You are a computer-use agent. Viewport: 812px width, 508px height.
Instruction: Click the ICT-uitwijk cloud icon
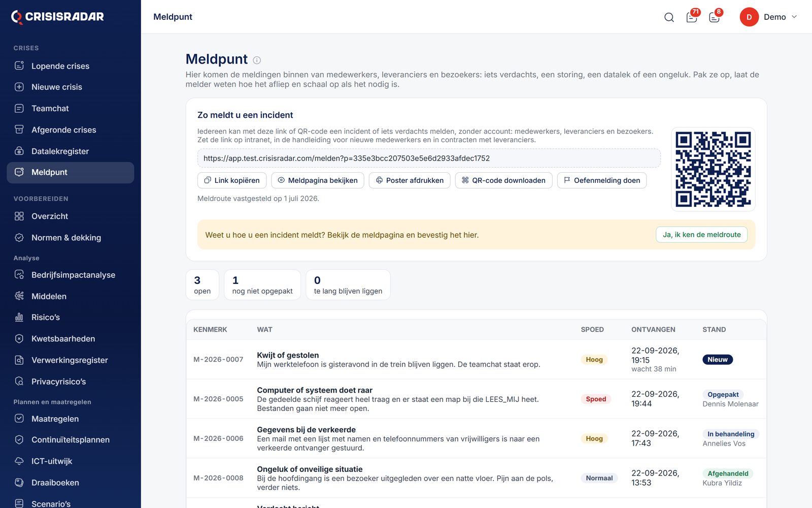coord(19,461)
